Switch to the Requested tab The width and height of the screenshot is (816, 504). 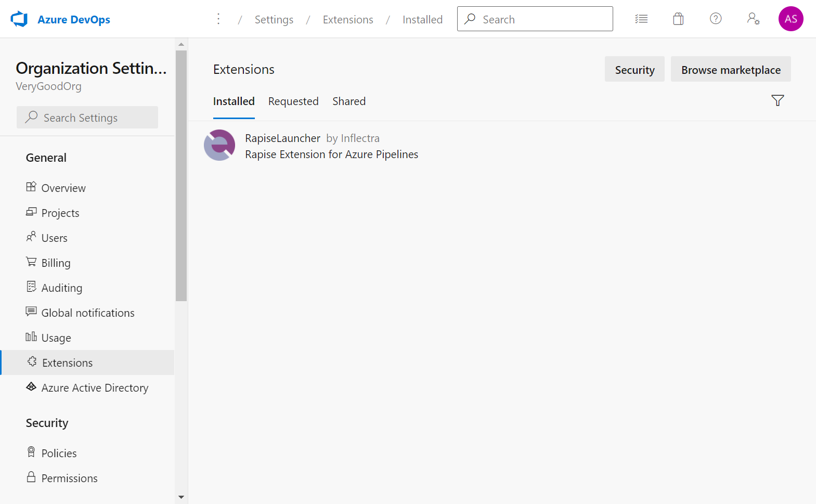coord(293,101)
